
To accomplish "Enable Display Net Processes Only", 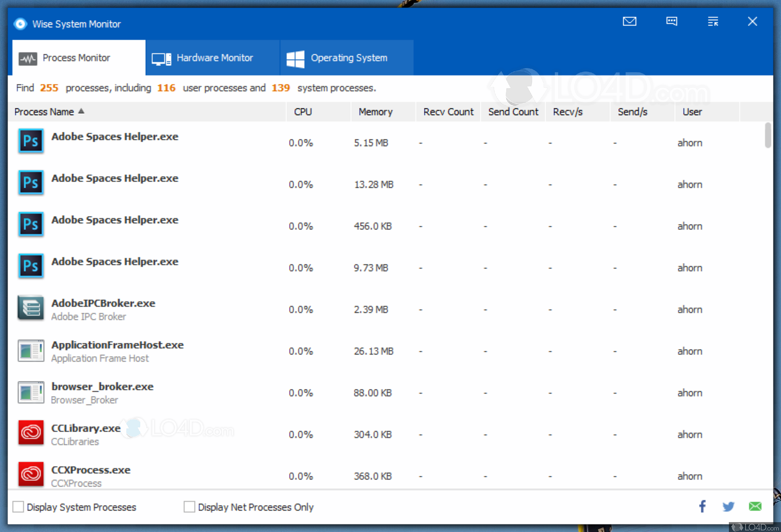I will (190, 507).
